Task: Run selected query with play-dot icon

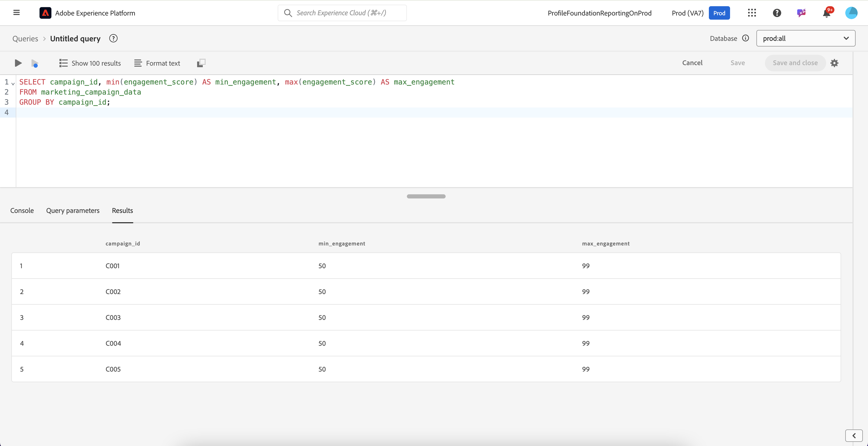Action: (x=35, y=63)
